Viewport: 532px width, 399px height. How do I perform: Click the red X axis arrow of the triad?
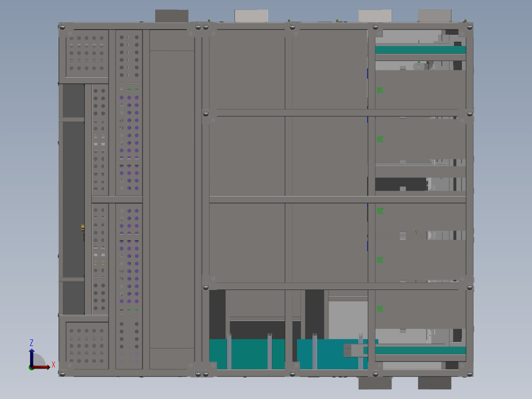tap(41, 367)
